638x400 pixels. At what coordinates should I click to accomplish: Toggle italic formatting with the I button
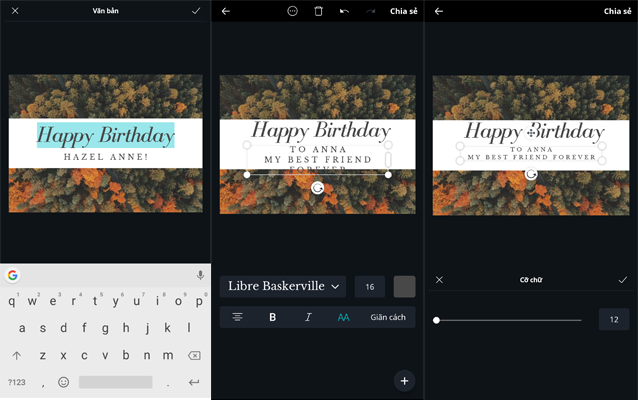coord(308,317)
